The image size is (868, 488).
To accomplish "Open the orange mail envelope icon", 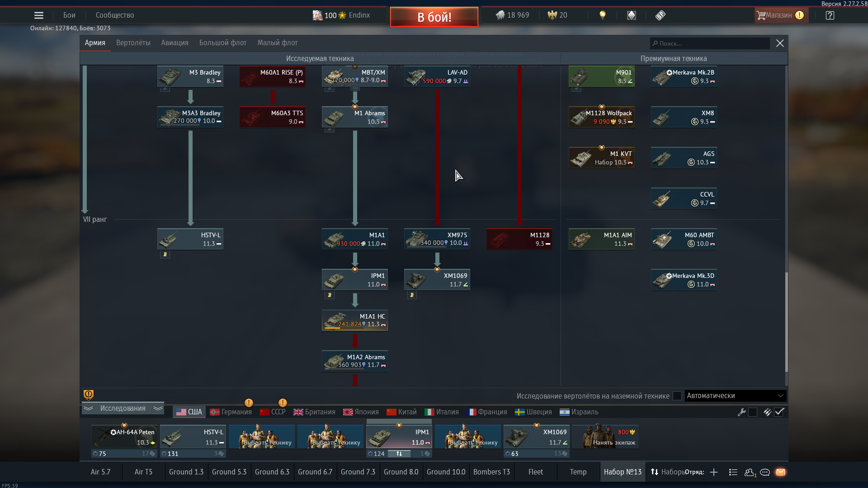I will (781, 472).
